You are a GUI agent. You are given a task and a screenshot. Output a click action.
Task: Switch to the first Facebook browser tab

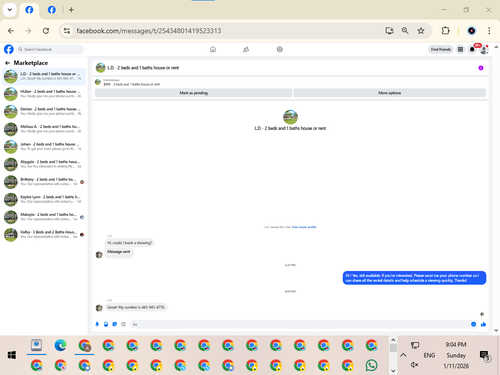click(29, 10)
